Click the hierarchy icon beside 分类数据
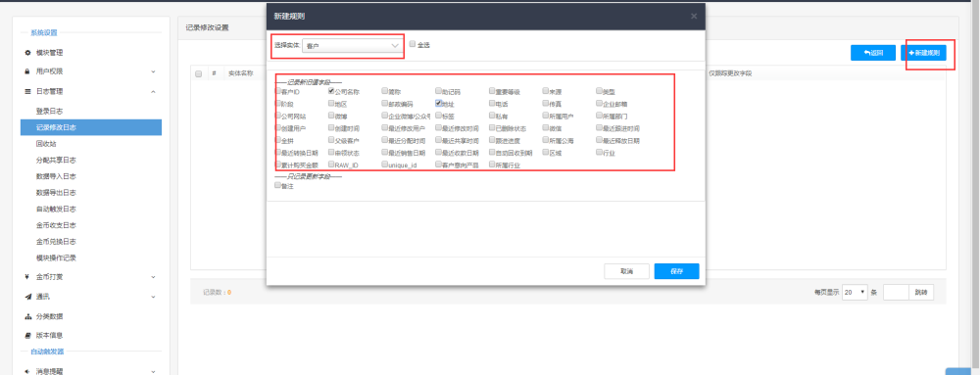The width and height of the screenshot is (980, 375). (x=27, y=316)
